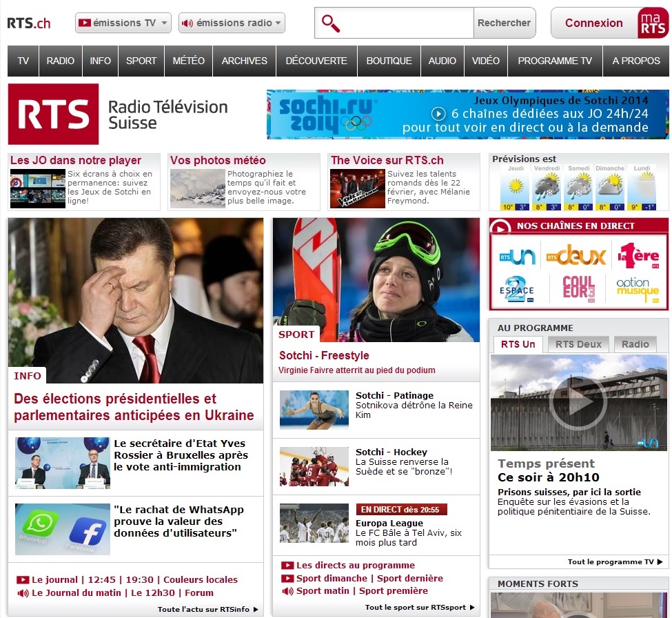Screen dimensions: 672x618
Task: Click the magnifying glass search icon
Action: tap(331, 23)
